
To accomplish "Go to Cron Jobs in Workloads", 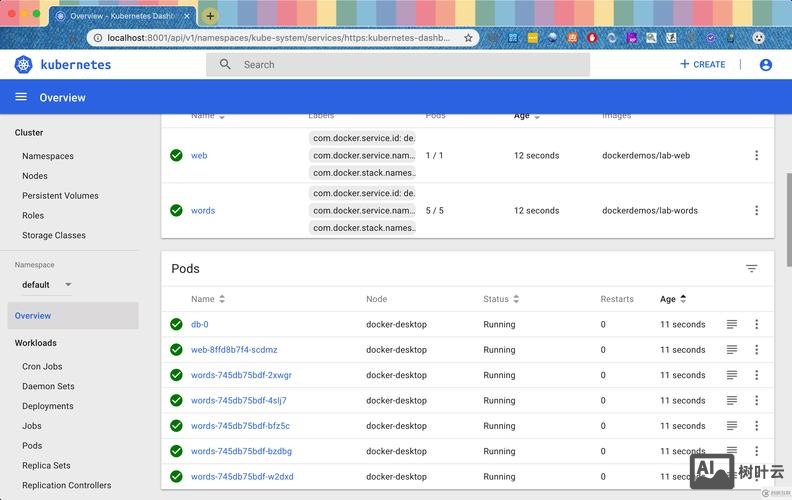I will tap(42, 367).
